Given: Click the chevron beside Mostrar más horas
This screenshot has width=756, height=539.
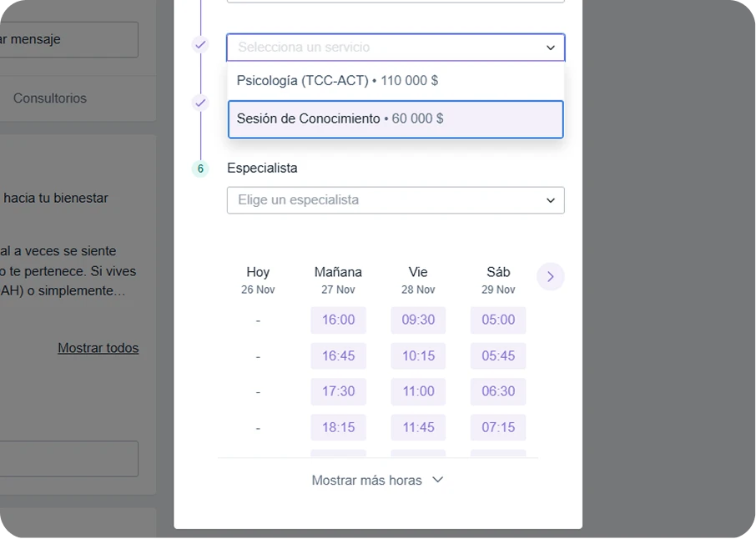Looking at the screenshot, I should [437, 480].
